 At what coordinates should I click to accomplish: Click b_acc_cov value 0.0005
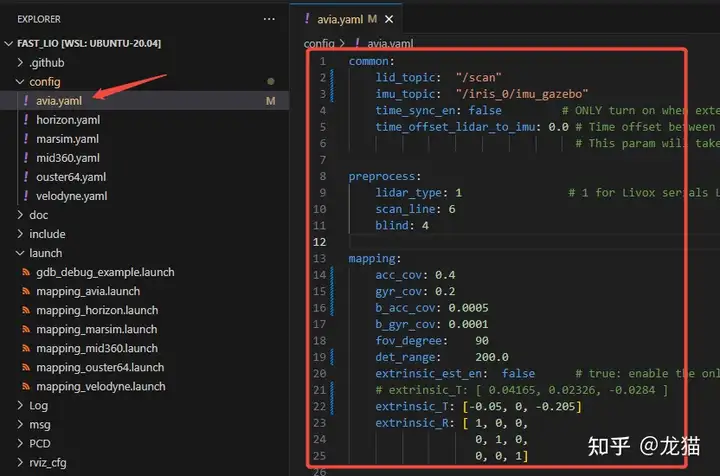468,308
